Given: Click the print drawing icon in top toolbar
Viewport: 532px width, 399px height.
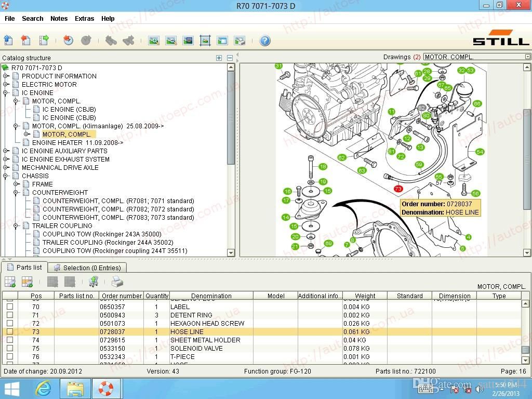Looking at the screenshot, I should [x=240, y=41].
